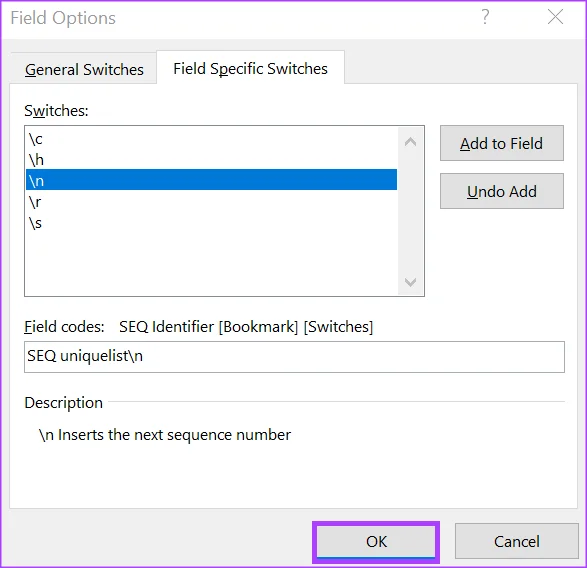Pick the \r switch from the list

coord(211,202)
